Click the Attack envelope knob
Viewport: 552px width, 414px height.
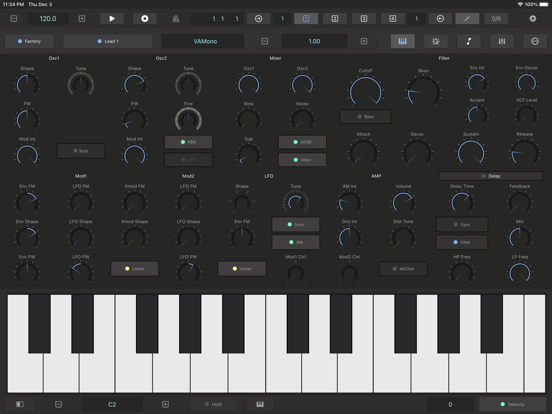[363, 153]
